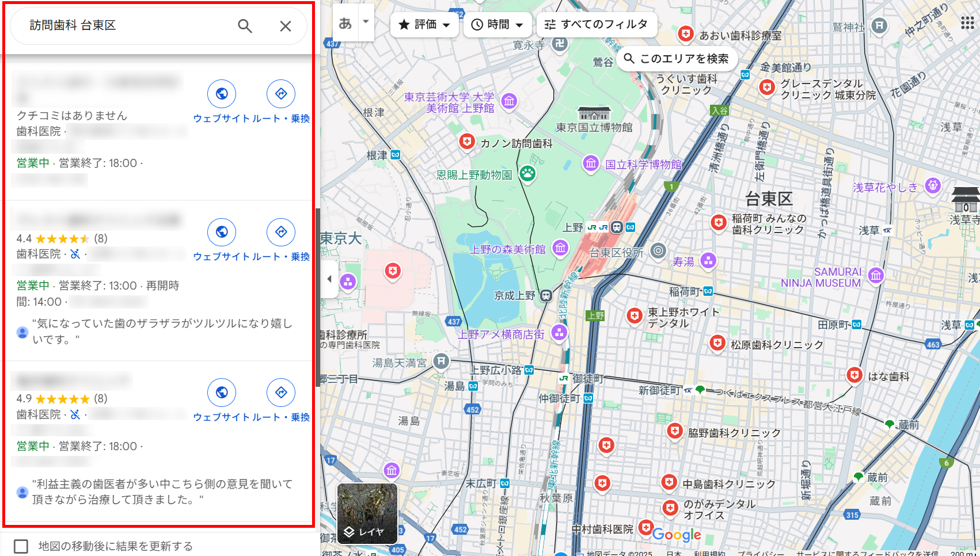The width and height of the screenshot is (980, 556).
Task: Expand the input mode dropdown arrow next to あ
Action: 366,23
